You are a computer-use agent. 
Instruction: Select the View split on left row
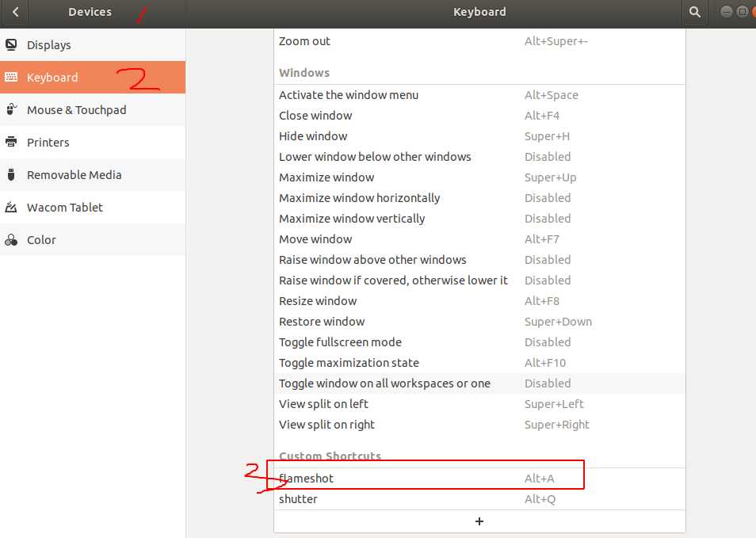click(x=479, y=404)
